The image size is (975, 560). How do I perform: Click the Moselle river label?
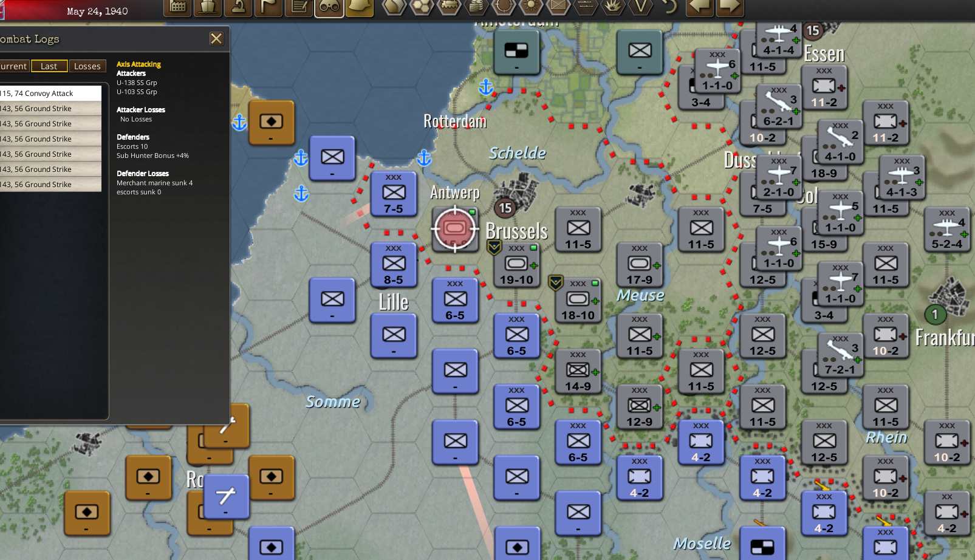[x=702, y=544]
